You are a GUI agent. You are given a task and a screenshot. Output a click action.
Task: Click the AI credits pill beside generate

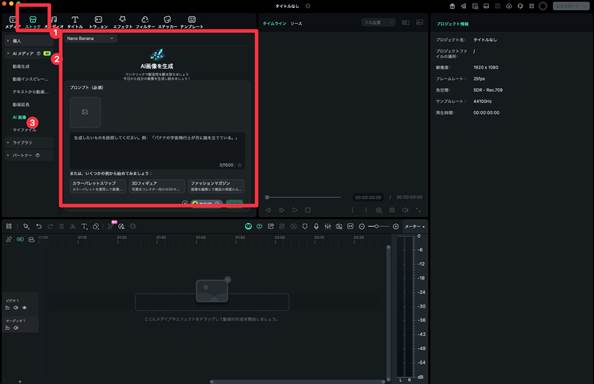point(206,203)
